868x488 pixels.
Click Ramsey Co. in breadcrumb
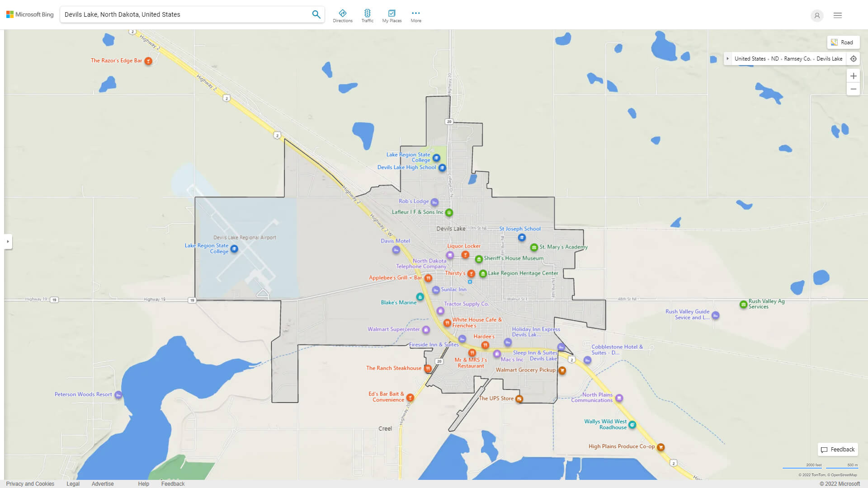point(797,59)
